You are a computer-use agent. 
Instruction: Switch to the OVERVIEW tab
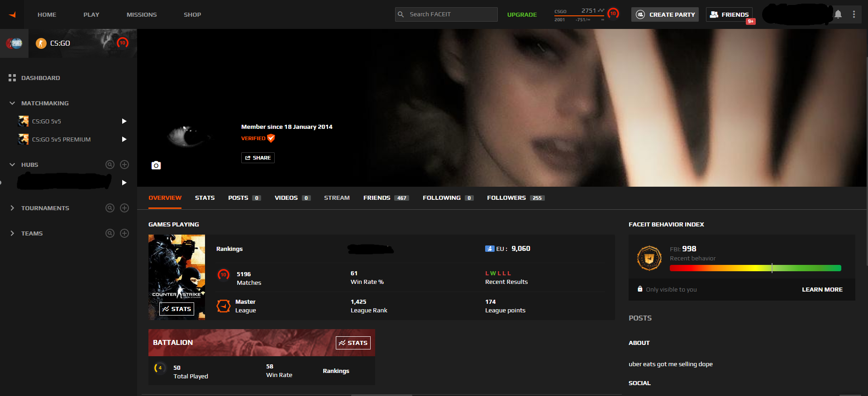click(x=165, y=198)
